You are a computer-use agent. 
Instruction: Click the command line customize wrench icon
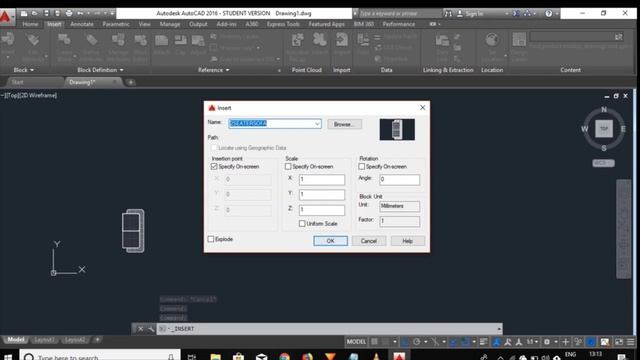click(151, 329)
